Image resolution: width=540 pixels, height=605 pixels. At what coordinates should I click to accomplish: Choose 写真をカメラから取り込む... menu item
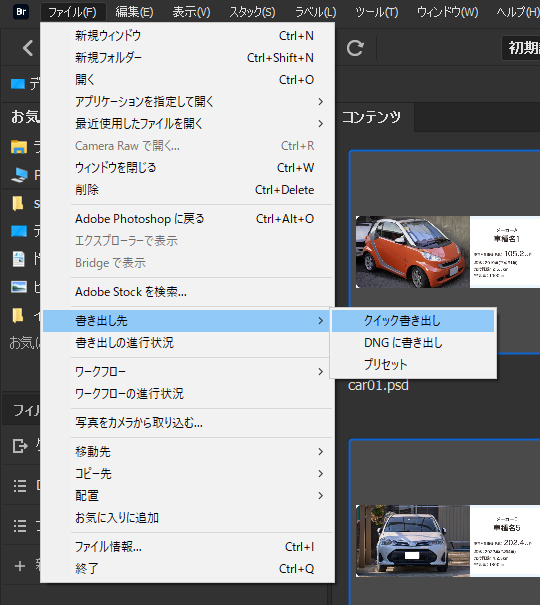coord(187,422)
